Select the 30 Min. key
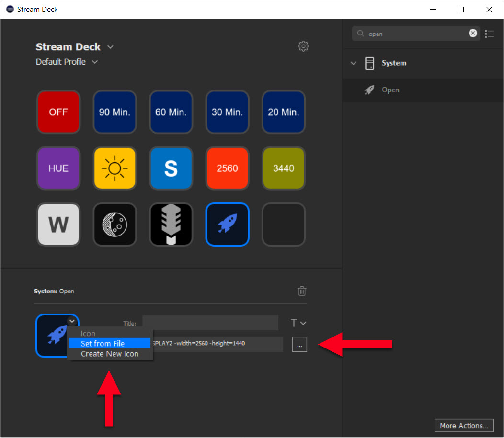504x438 pixels. coord(227,112)
